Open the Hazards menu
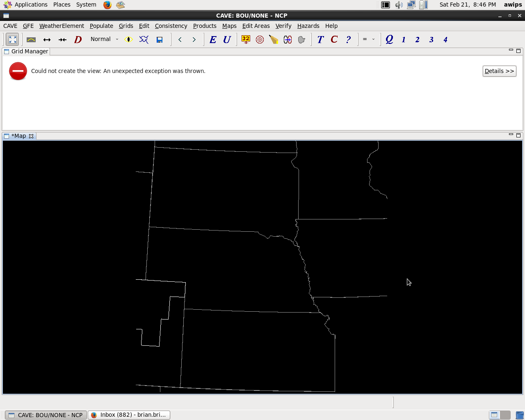525x420 pixels. (308, 26)
